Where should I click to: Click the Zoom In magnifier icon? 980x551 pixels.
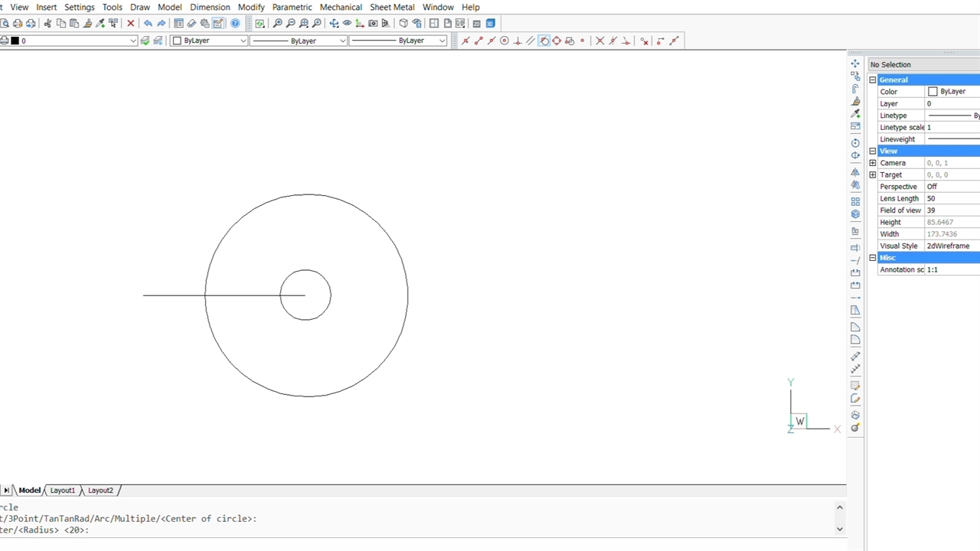click(x=277, y=24)
